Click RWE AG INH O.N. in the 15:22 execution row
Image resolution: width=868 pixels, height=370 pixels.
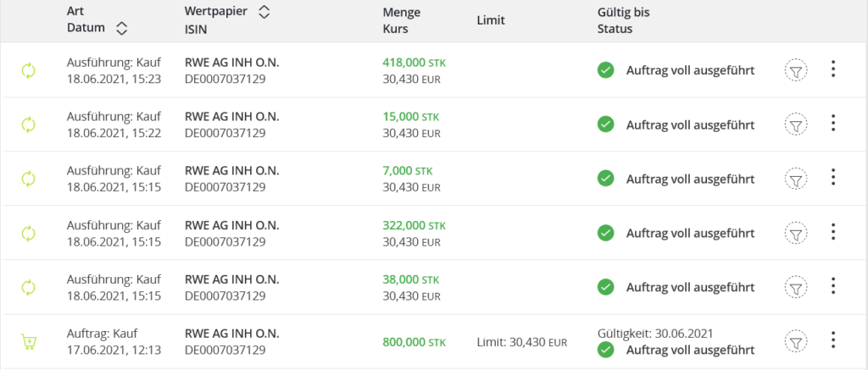click(231, 117)
